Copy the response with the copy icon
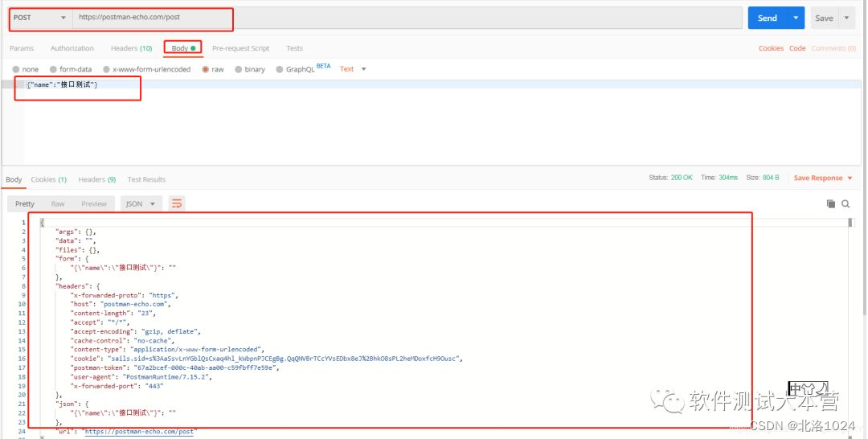The image size is (868, 439). tap(830, 203)
